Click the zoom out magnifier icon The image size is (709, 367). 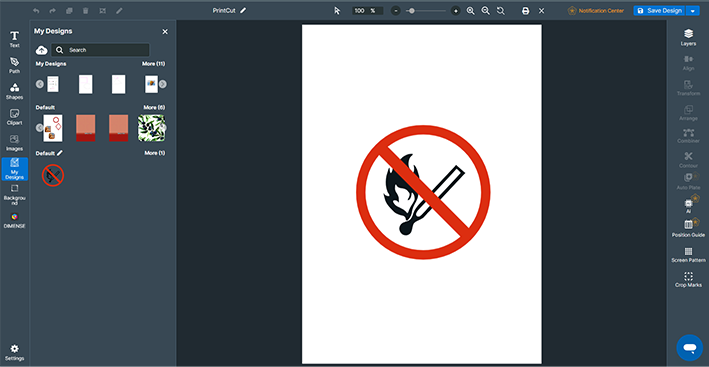click(486, 10)
